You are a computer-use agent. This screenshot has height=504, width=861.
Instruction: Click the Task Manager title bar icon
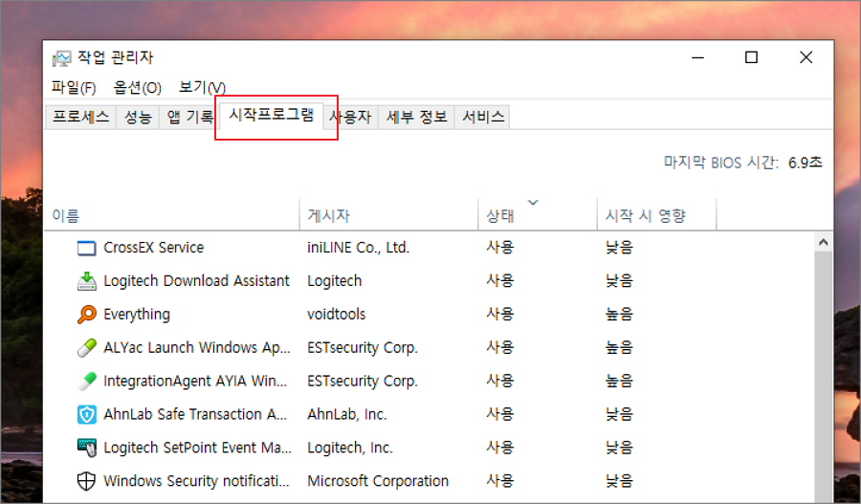pyautogui.click(x=61, y=57)
